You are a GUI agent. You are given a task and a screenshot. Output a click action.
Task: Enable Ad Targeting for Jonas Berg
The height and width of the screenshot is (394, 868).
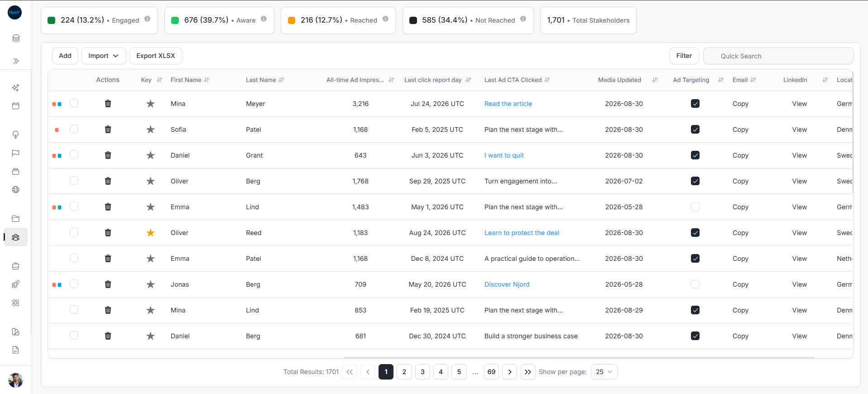[x=695, y=284]
